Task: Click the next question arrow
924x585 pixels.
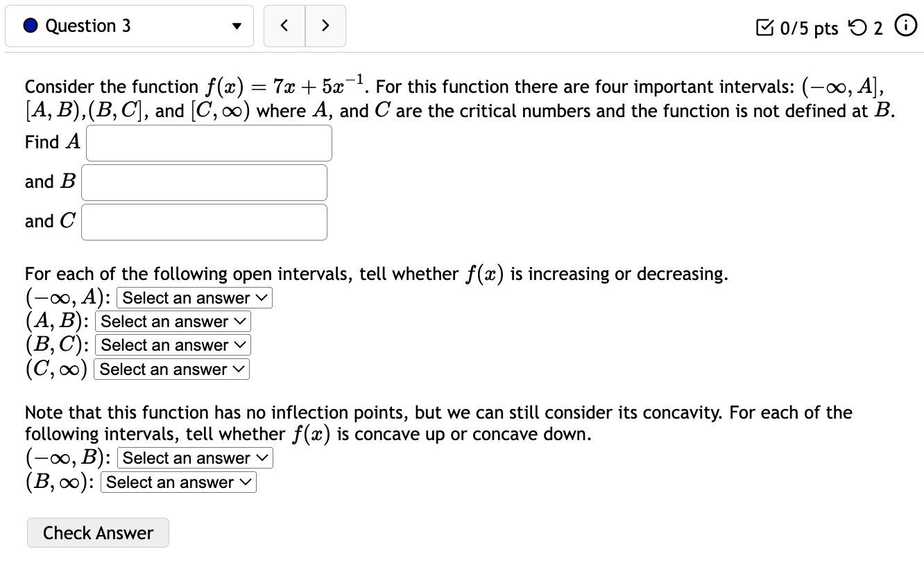Action: coord(325,25)
